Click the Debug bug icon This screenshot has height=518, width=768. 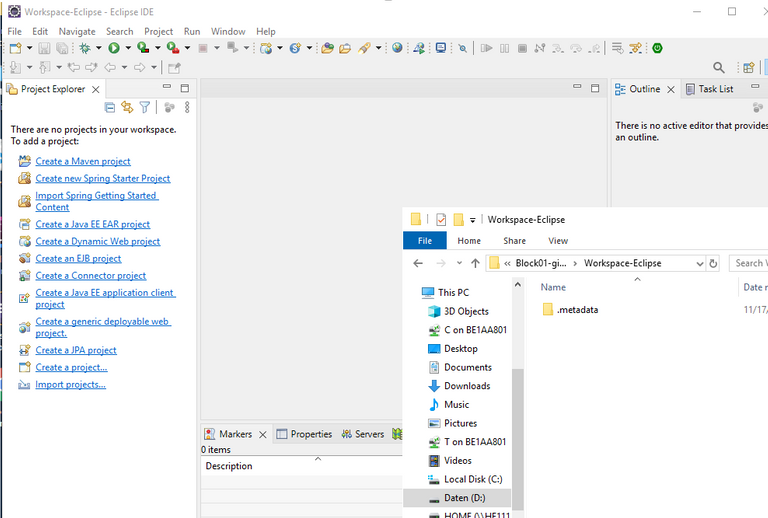click(85, 48)
